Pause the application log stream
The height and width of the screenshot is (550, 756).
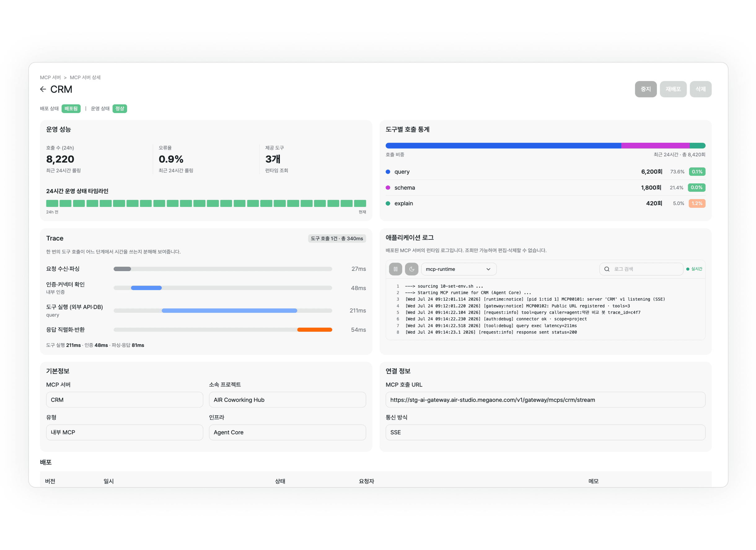coord(395,269)
